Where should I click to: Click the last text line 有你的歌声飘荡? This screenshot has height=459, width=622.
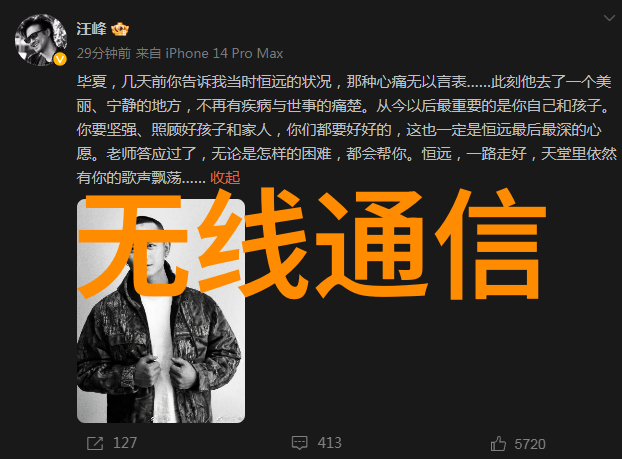pyautogui.click(x=141, y=178)
